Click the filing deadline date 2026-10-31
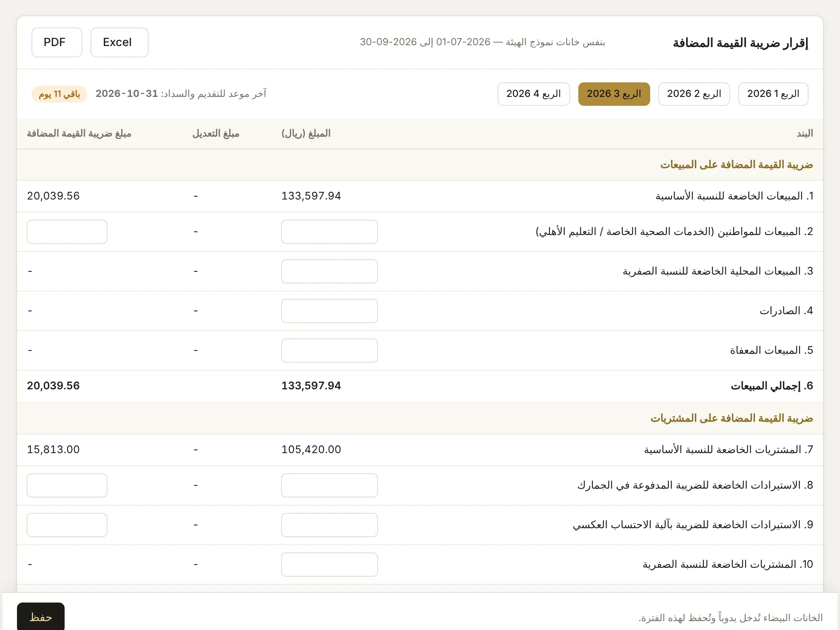The height and width of the screenshot is (630, 840). click(126, 94)
